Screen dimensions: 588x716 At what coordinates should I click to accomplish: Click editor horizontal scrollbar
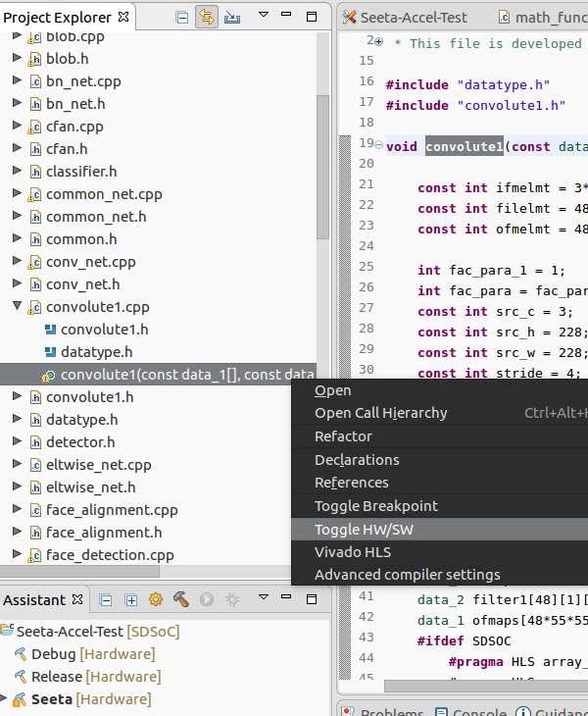coord(486,686)
